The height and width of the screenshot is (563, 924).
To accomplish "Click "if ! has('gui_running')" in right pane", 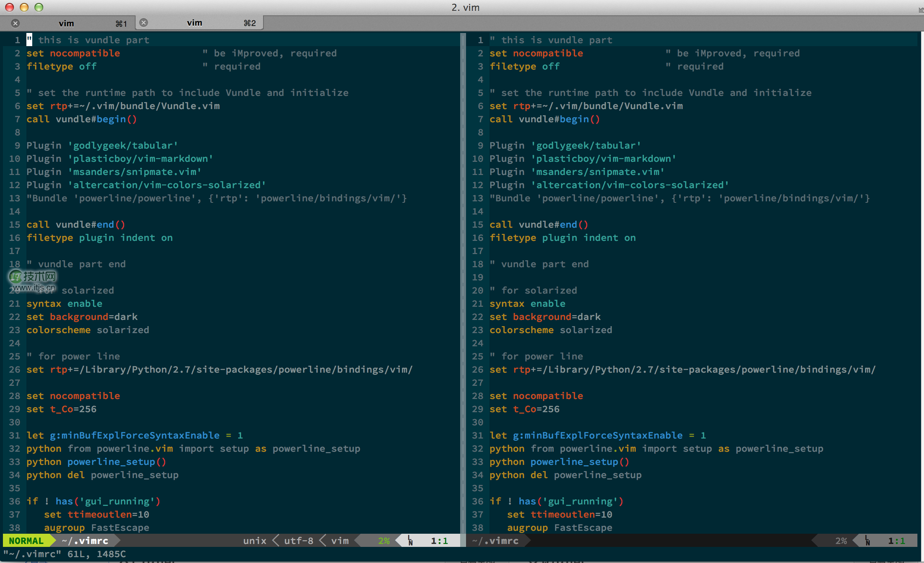I will pos(557,501).
